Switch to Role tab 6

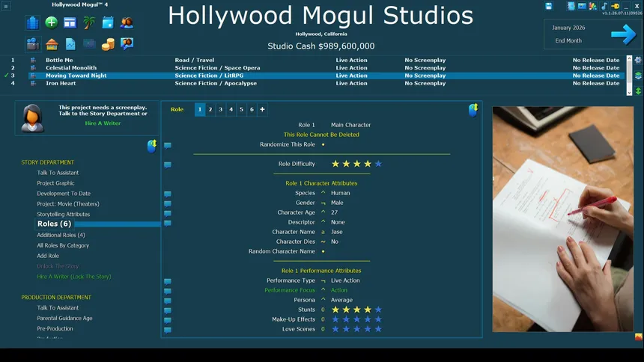(252, 110)
